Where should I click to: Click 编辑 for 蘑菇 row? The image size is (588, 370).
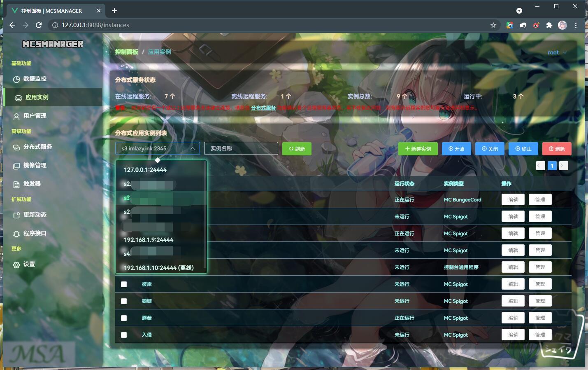click(x=513, y=318)
